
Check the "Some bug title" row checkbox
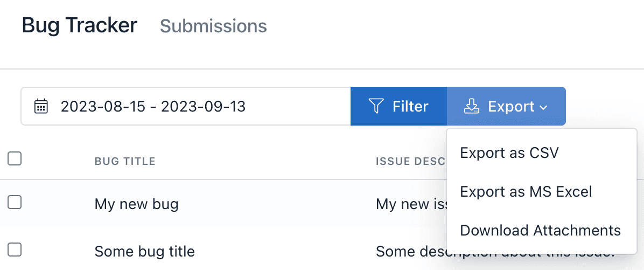[x=15, y=249]
